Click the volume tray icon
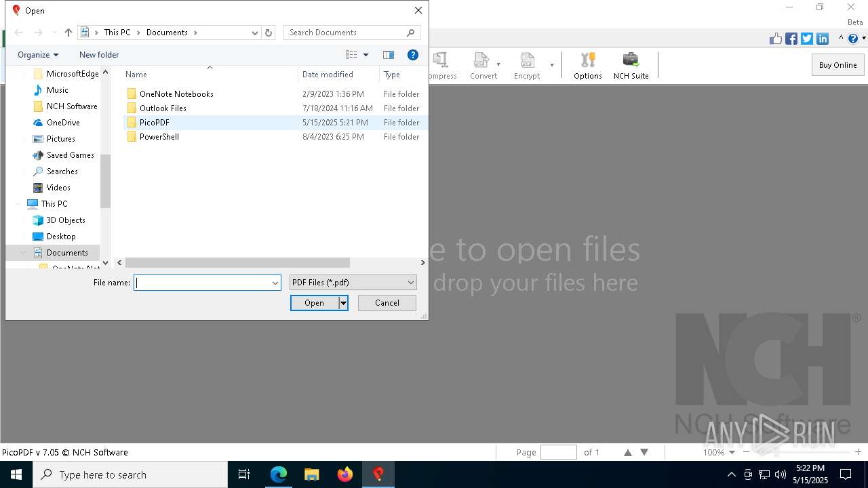Viewport: 868px width, 488px height. pos(781,474)
